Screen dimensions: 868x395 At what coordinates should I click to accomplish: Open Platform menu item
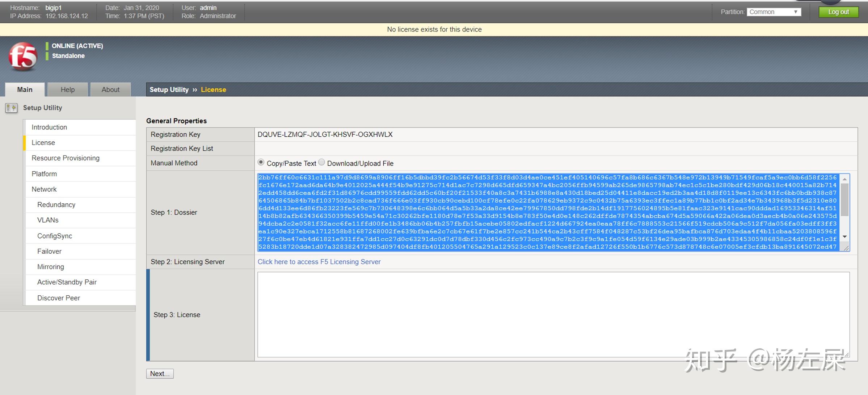(80, 174)
